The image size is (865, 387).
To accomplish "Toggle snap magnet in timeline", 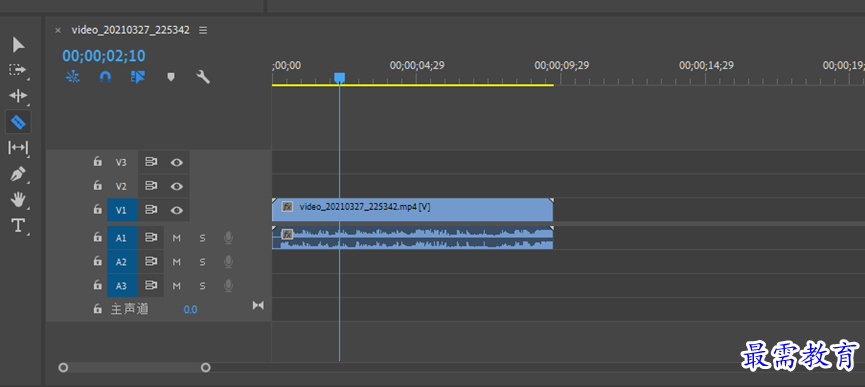I will tap(105, 77).
